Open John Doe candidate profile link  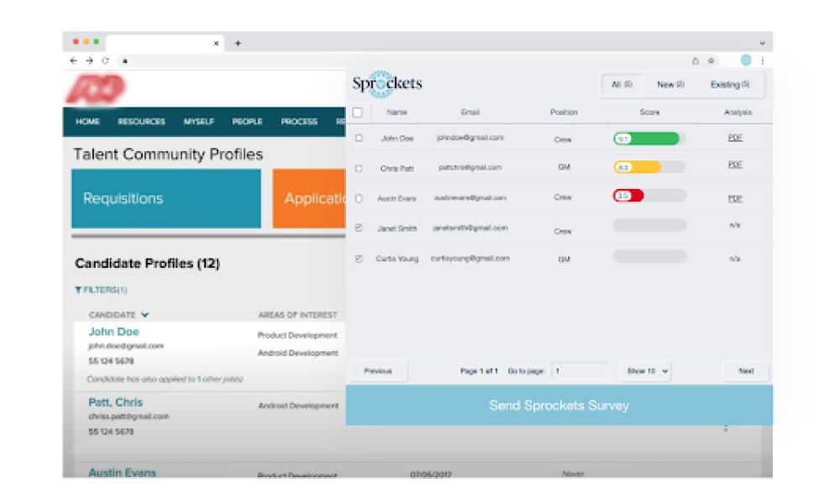113,332
